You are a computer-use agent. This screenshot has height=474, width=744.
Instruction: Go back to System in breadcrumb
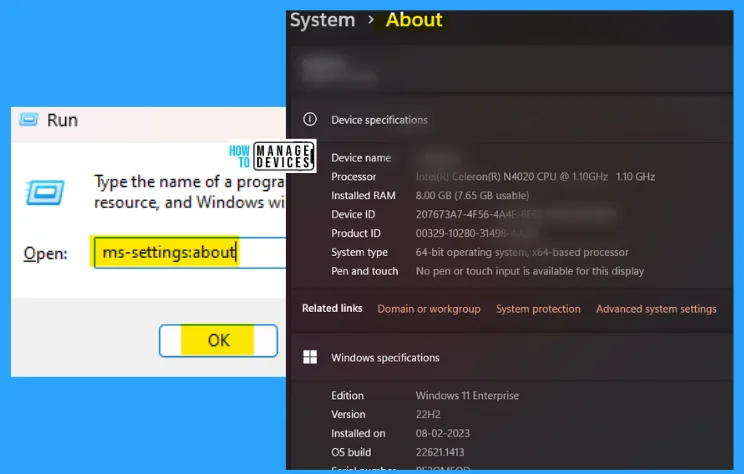(322, 20)
